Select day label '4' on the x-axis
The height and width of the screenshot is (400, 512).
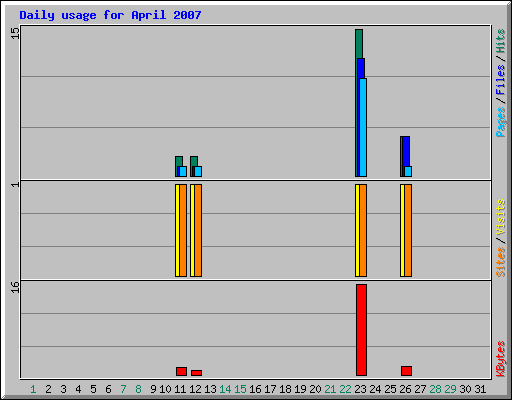pyautogui.click(x=78, y=389)
